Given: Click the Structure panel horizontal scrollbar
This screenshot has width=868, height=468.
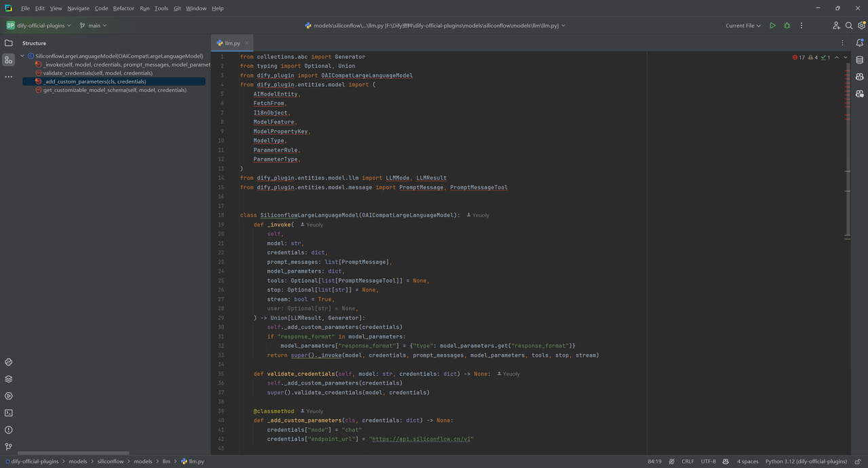Looking at the screenshot, I should click(73, 453).
